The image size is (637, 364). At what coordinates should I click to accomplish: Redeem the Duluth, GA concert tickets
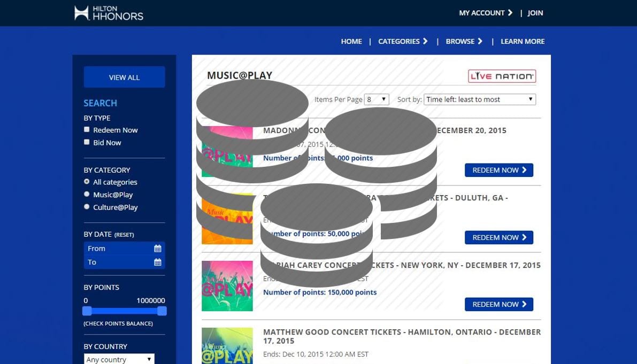click(499, 237)
